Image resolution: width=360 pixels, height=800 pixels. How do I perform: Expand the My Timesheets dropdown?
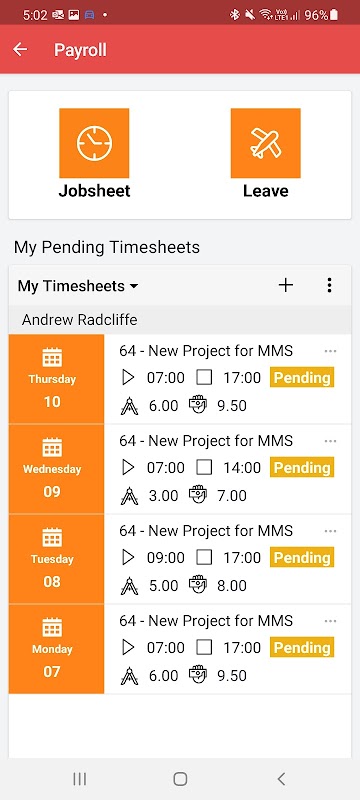point(78,286)
